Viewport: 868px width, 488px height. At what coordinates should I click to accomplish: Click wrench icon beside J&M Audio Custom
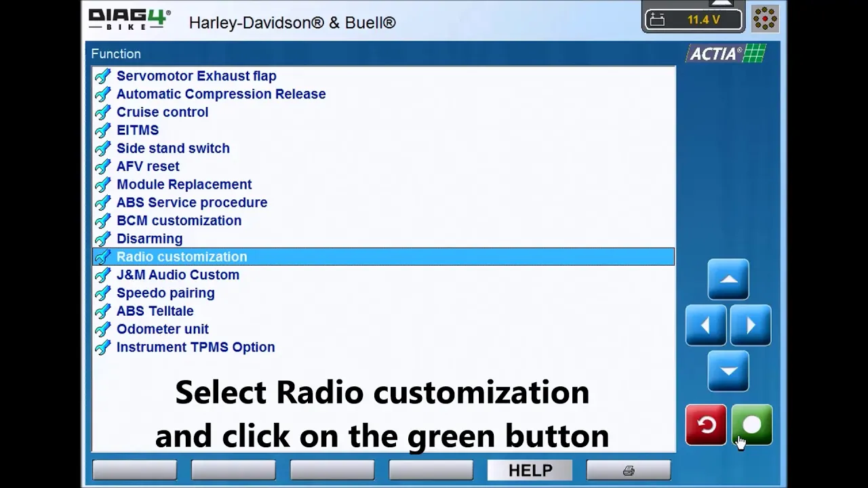pos(102,274)
